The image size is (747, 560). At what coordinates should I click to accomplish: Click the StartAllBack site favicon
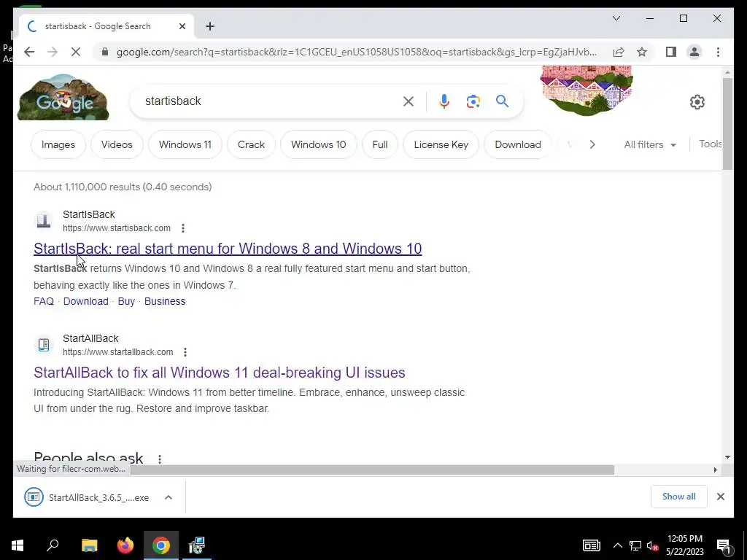pos(43,344)
